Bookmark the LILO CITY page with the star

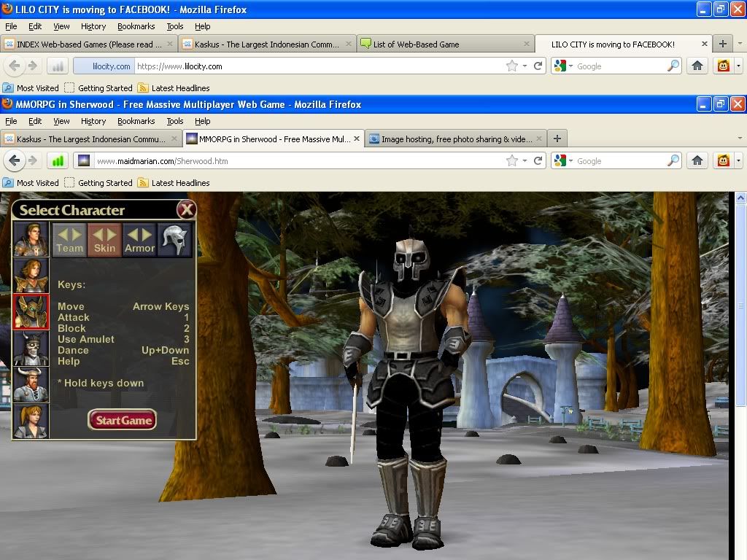(x=512, y=66)
